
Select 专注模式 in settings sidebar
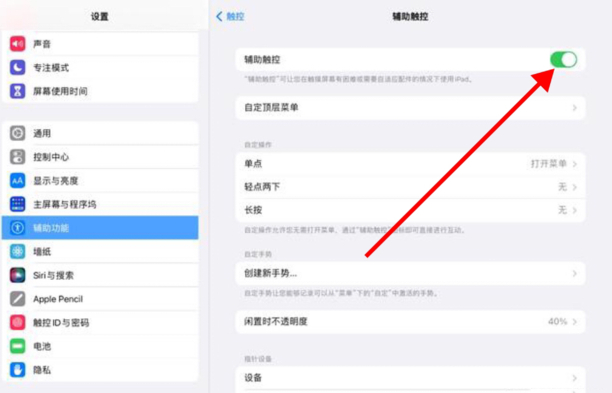[100, 68]
